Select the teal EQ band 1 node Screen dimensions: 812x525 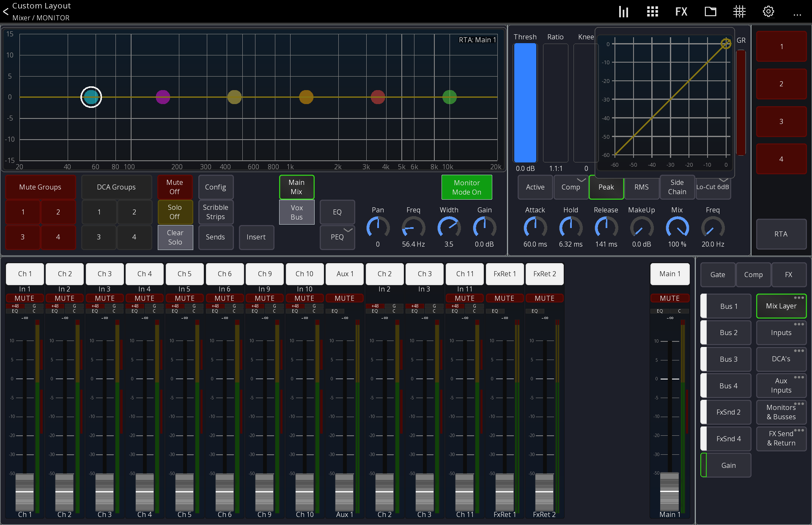coord(91,97)
